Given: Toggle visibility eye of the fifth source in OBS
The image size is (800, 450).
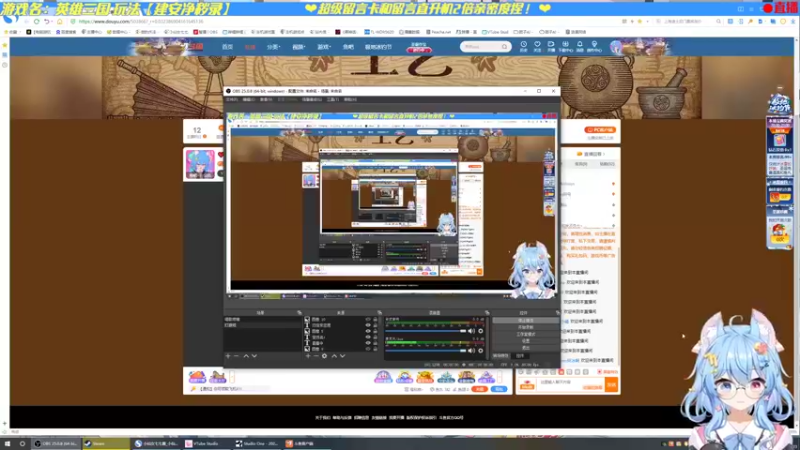Looking at the screenshot, I should click(x=368, y=343).
